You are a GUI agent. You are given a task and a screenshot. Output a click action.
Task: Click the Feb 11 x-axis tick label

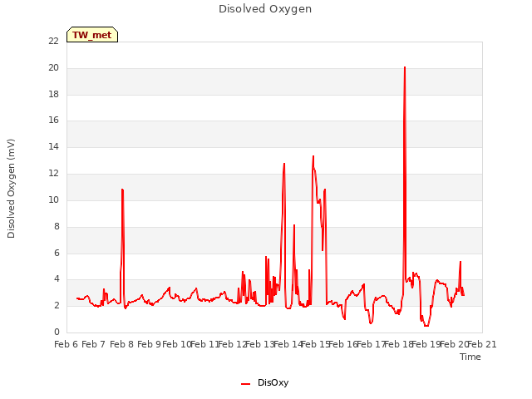coord(204,344)
